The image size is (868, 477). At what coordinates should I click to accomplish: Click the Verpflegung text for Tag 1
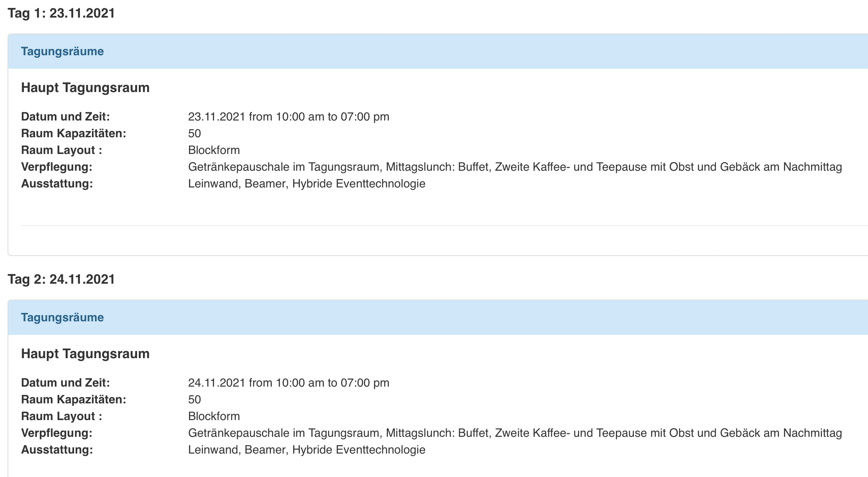[x=515, y=167]
